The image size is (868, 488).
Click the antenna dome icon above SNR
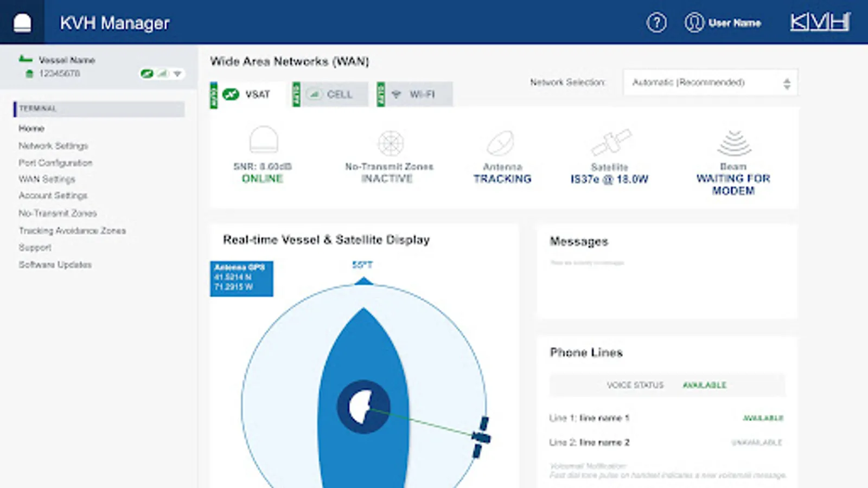pyautogui.click(x=264, y=140)
